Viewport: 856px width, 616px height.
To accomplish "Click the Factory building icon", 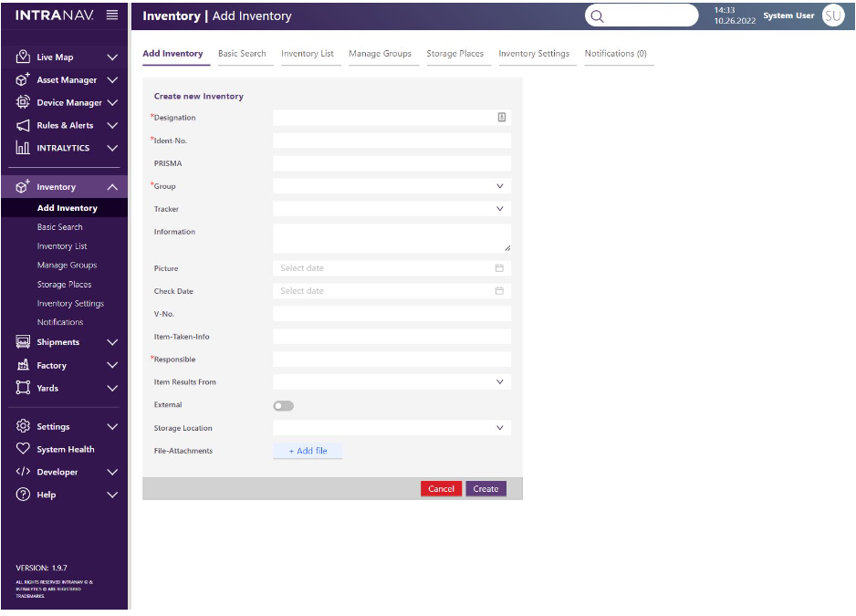I will pos(23,365).
